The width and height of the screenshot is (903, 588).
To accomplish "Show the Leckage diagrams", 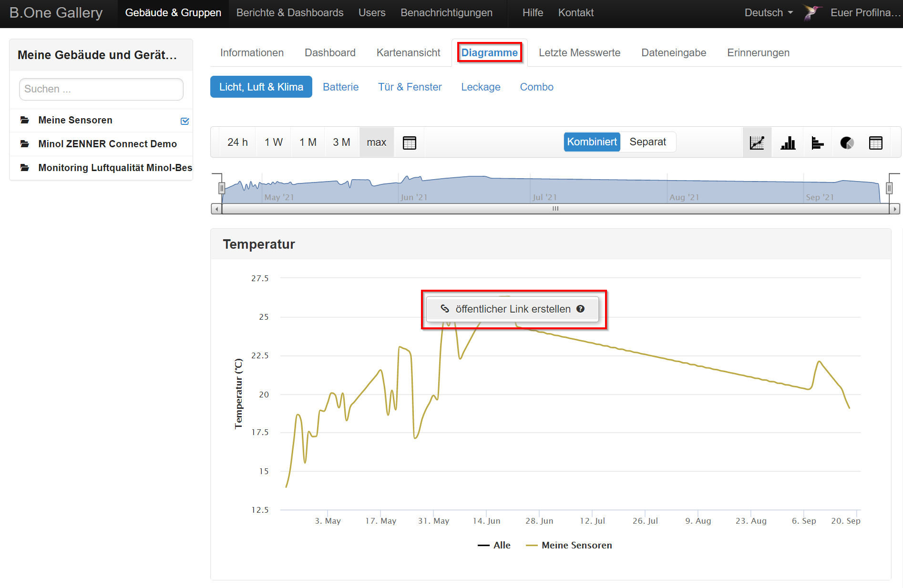I will (x=481, y=87).
